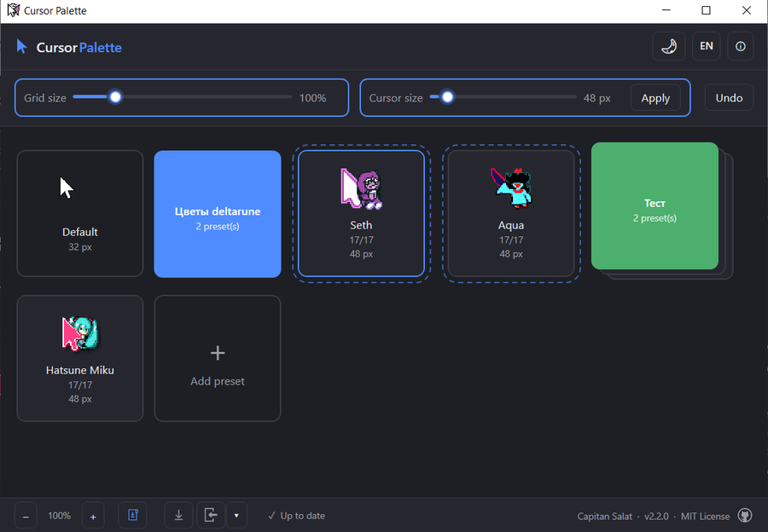Select the Default cursor preset card
Image resolution: width=768 pixels, height=532 pixels.
(x=80, y=213)
